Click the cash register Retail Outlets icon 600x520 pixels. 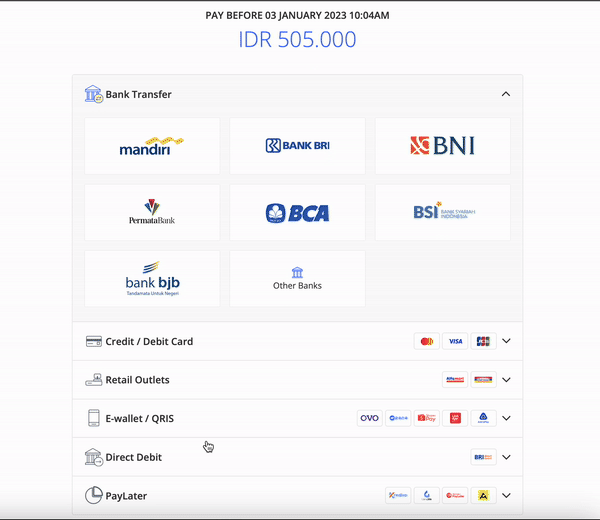[x=94, y=380]
